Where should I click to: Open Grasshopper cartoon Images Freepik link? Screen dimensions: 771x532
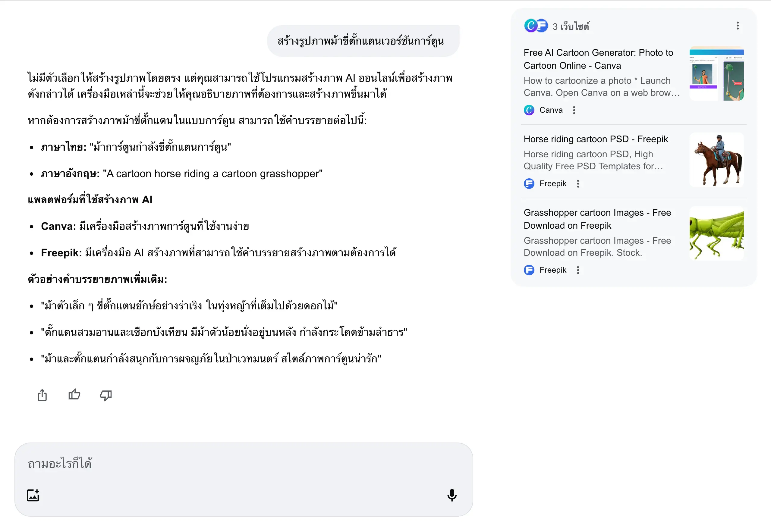[x=597, y=219]
